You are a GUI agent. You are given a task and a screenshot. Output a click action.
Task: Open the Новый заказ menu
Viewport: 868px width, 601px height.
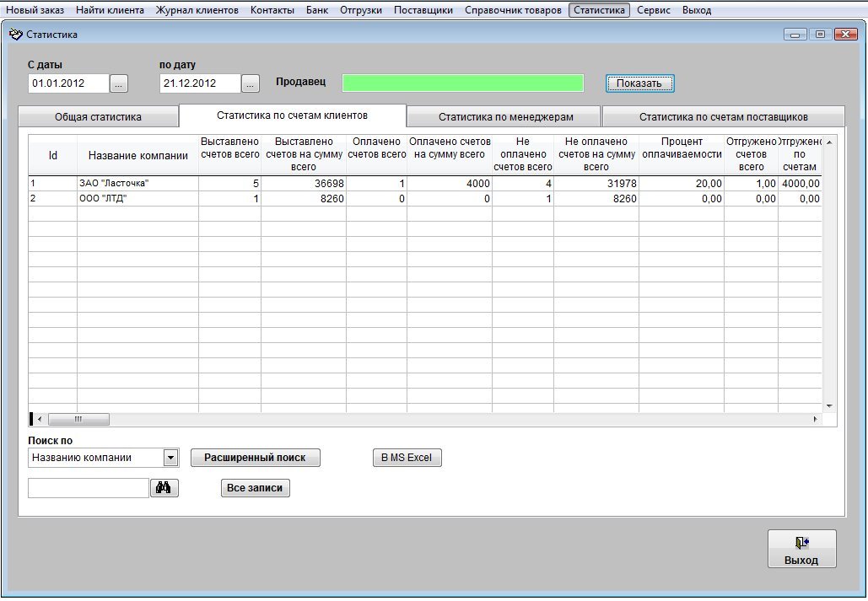(x=34, y=10)
